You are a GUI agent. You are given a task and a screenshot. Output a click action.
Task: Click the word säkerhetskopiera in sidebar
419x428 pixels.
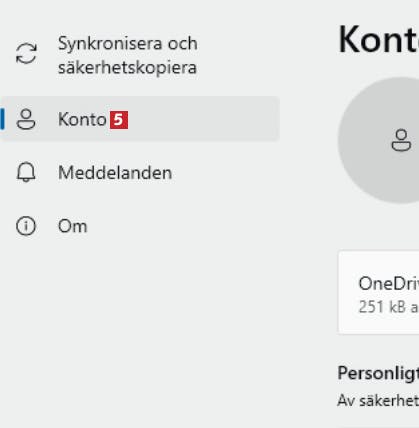tap(127, 68)
